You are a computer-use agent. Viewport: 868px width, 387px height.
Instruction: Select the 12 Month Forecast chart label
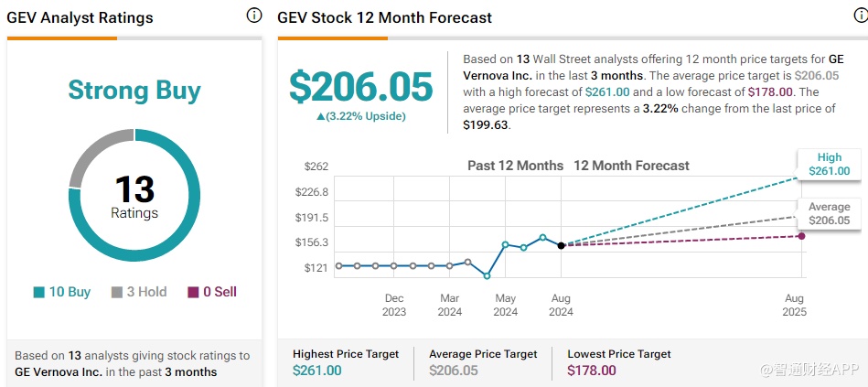pos(631,166)
